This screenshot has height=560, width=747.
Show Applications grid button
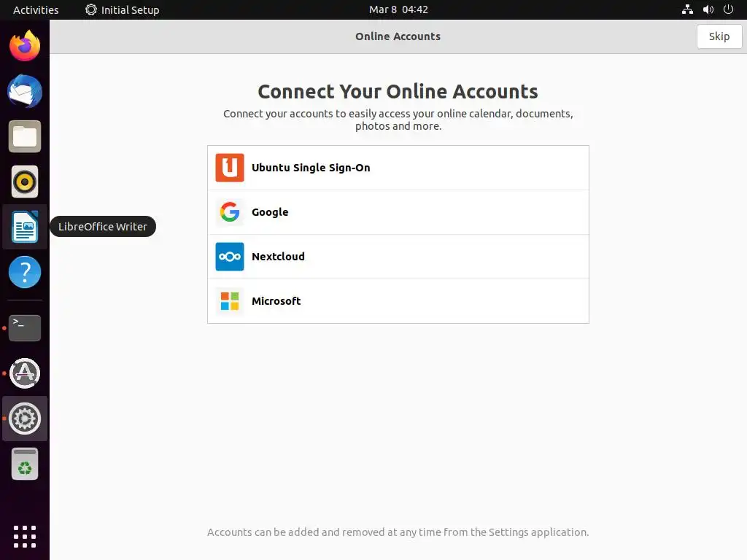(x=25, y=537)
